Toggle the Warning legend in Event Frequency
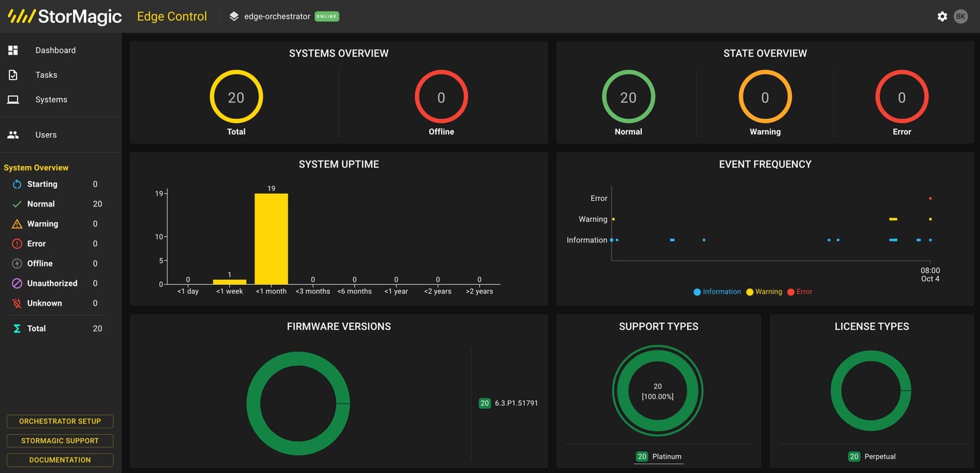 tap(764, 291)
